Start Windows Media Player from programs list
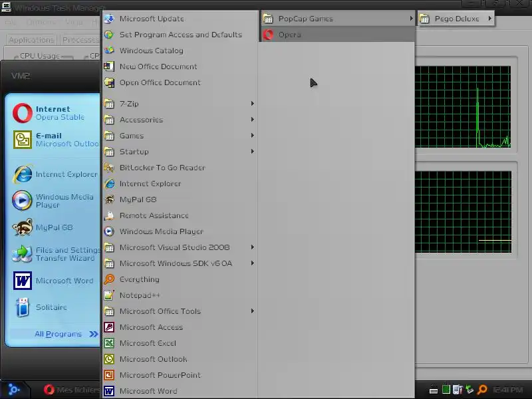Image resolution: width=532 pixels, height=399 pixels. coord(180,231)
